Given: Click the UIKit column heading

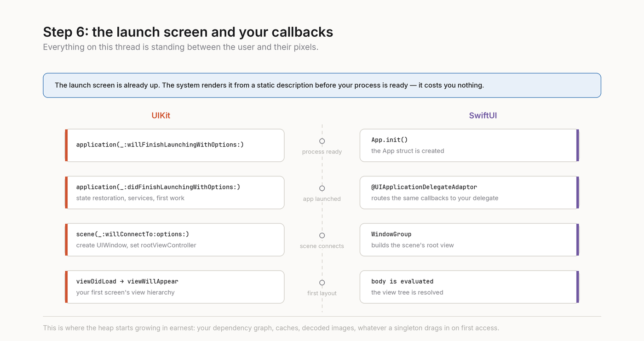Looking at the screenshot, I should [161, 116].
